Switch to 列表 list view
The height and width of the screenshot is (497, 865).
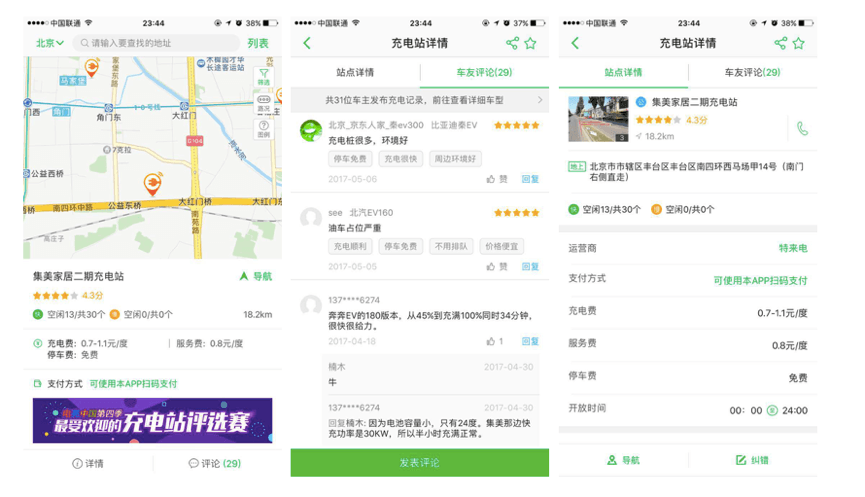click(x=258, y=43)
